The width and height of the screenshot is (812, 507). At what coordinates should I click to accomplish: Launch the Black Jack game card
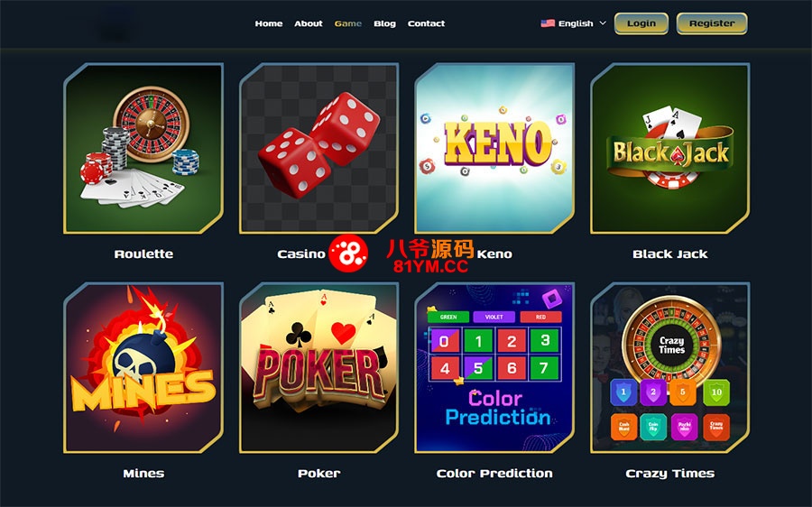(670, 149)
